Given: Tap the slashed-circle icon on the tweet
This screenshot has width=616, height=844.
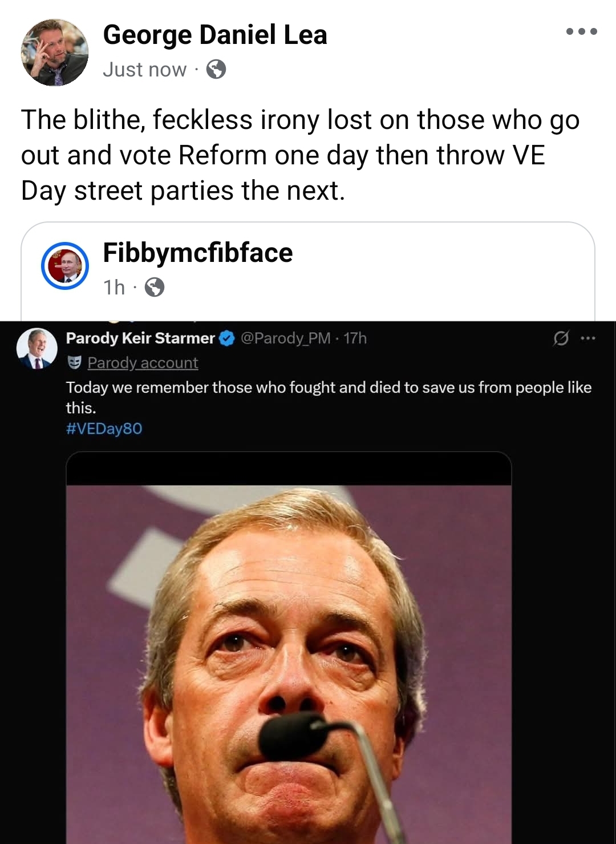Looking at the screenshot, I should pyautogui.click(x=561, y=338).
